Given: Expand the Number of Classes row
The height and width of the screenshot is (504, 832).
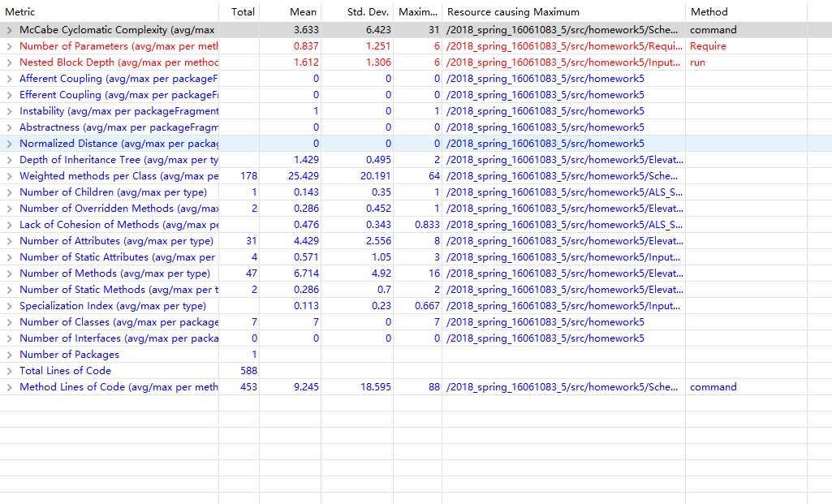Looking at the screenshot, I should pyautogui.click(x=10, y=322).
